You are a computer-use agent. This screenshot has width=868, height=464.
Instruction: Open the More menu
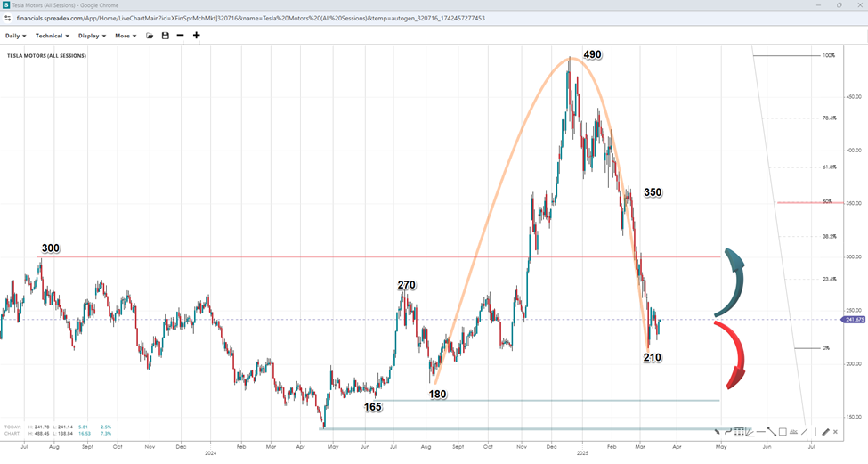(x=126, y=36)
